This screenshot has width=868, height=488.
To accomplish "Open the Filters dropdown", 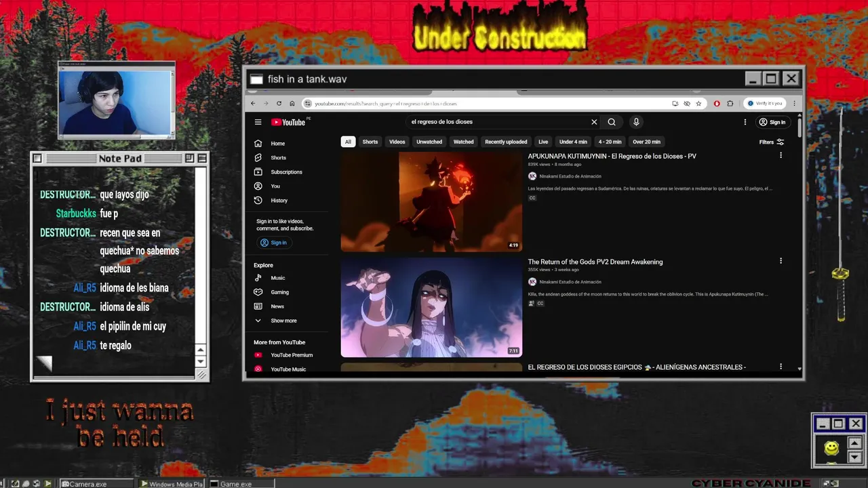I will pos(772,142).
